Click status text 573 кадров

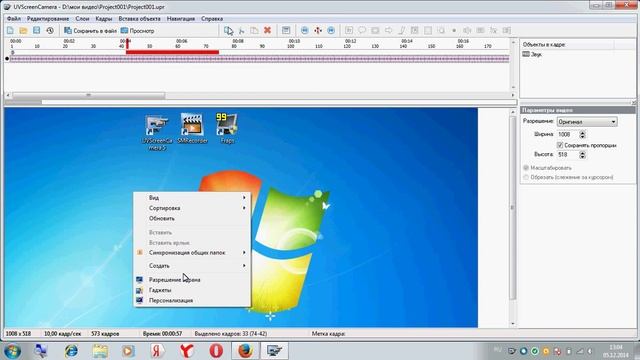tap(105, 333)
